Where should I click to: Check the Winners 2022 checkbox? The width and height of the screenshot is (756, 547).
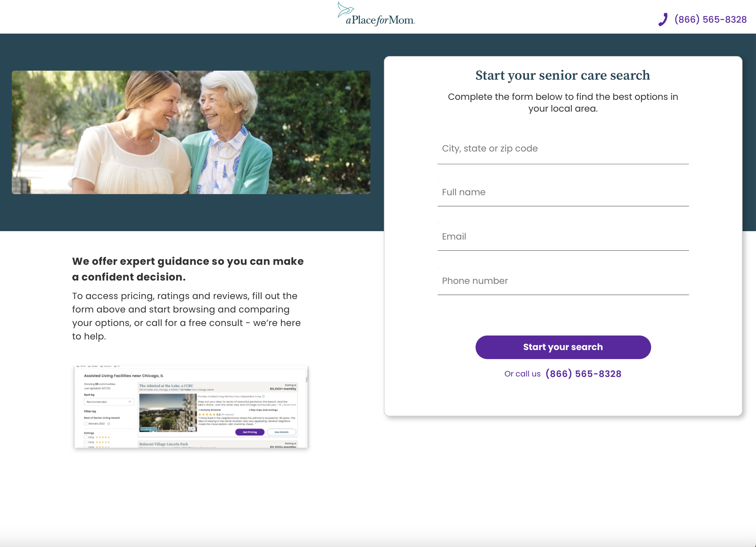point(86,424)
